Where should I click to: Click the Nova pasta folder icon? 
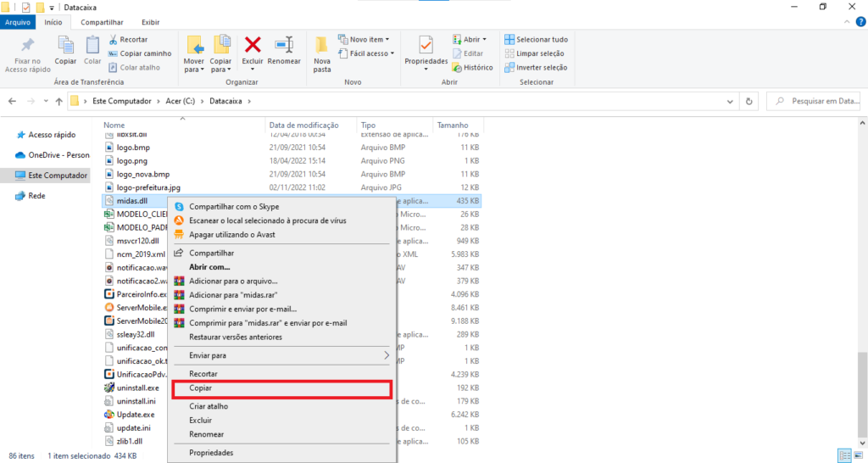click(x=322, y=45)
